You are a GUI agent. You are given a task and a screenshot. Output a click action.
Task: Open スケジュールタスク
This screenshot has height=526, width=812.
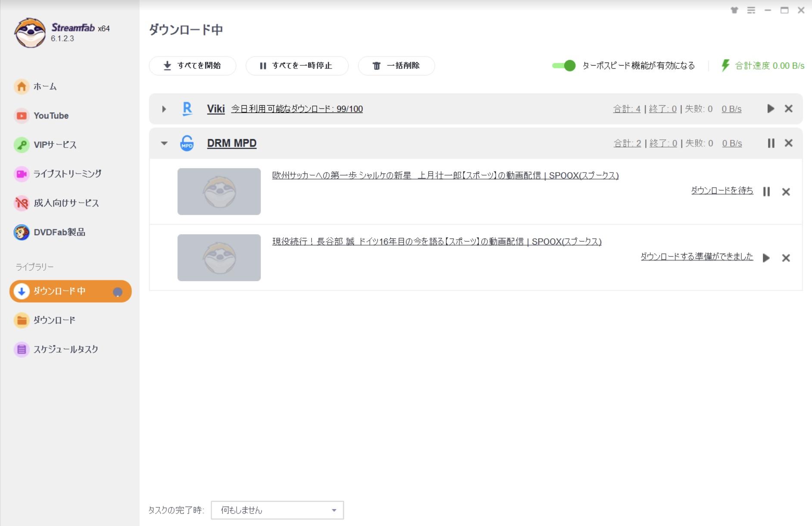[x=56, y=349]
